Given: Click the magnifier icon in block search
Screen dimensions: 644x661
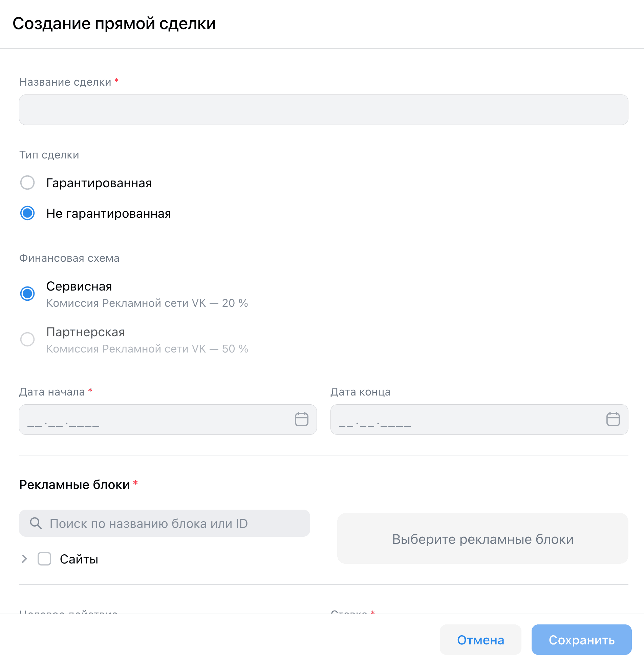Looking at the screenshot, I should (36, 523).
